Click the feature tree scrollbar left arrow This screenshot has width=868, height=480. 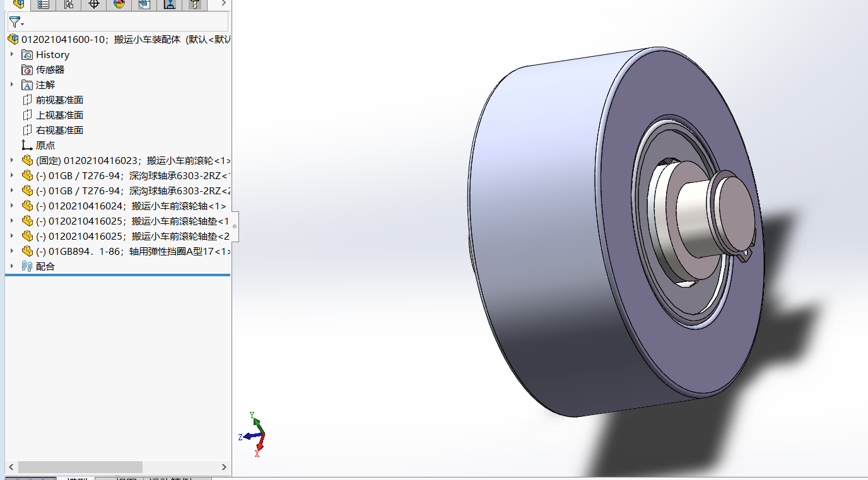[12, 467]
